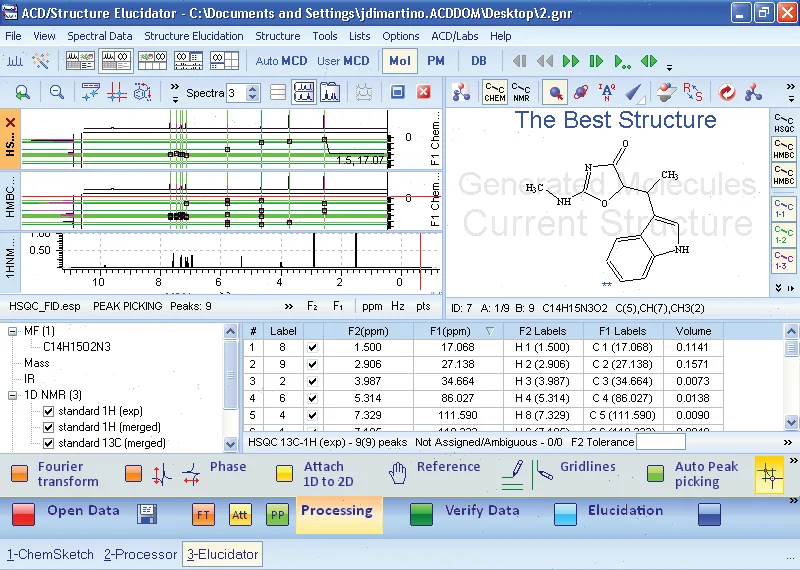Click the zoom in magnifier icon
This screenshot has width=800, height=570.
pyautogui.click(x=22, y=92)
